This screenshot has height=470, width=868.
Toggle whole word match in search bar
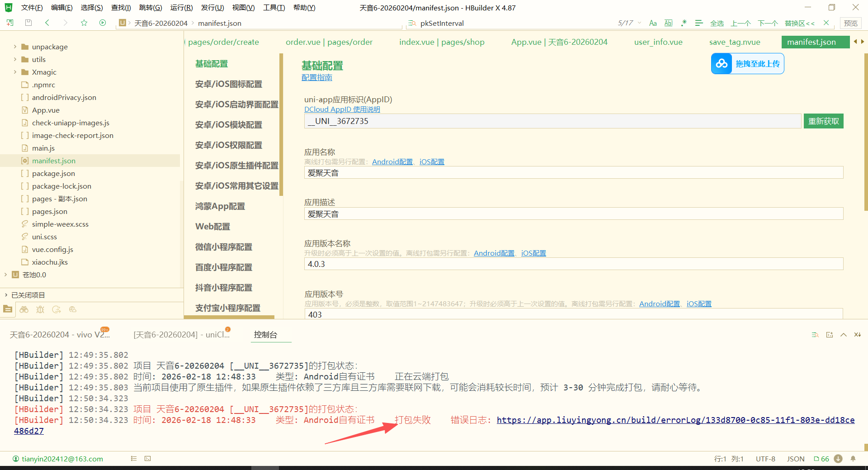click(668, 23)
